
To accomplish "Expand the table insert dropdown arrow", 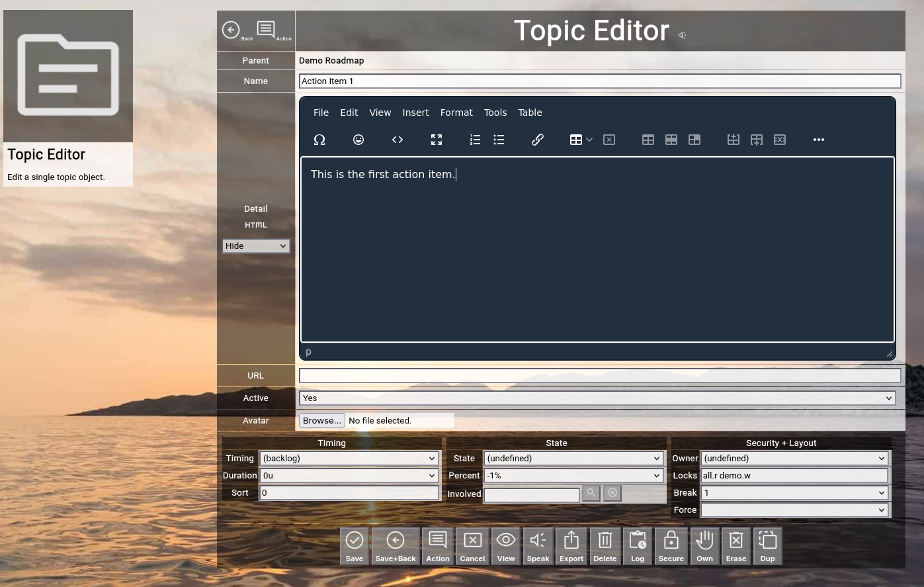I will (589, 140).
